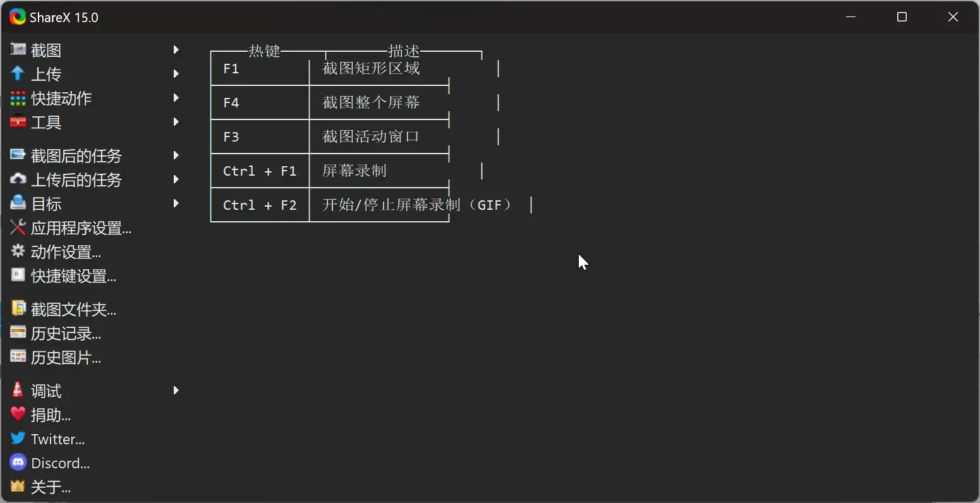The height and width of the screenshot is (503, 980).
Task: Click the blue upload arrow icon
Action: (18, 73)
